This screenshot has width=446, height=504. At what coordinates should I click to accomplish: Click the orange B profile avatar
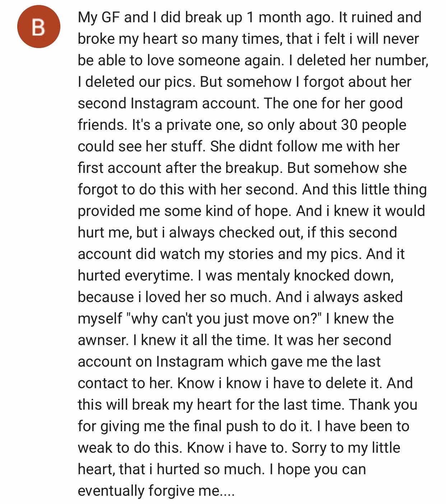(39, 27)
